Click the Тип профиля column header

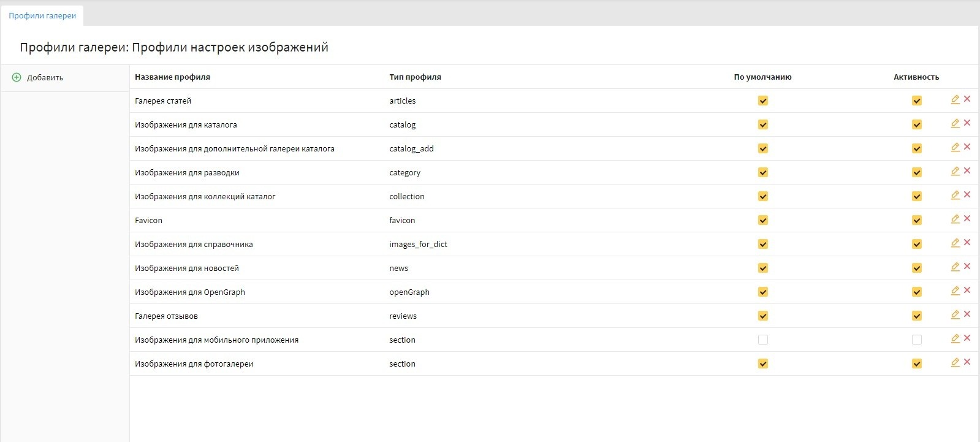click(x=415, y=77)
